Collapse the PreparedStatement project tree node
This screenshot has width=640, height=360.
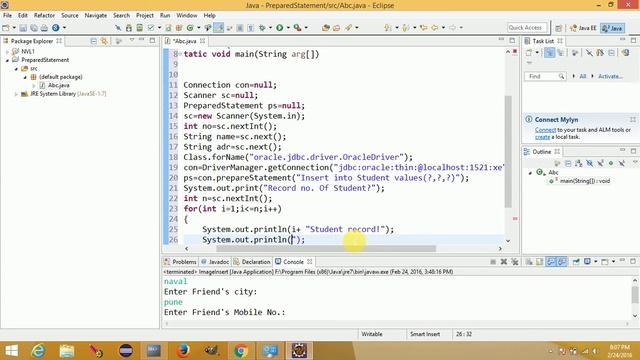[x=7, y=60]
